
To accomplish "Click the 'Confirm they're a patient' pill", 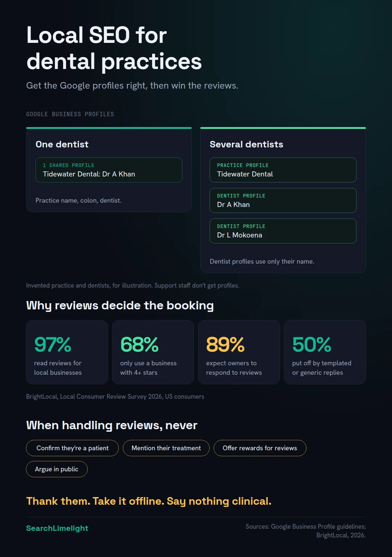I will click(x=72, y=448).
